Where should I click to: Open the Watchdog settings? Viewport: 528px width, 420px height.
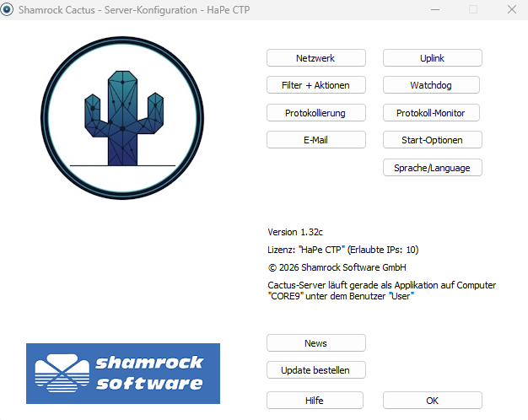point(431,85)
